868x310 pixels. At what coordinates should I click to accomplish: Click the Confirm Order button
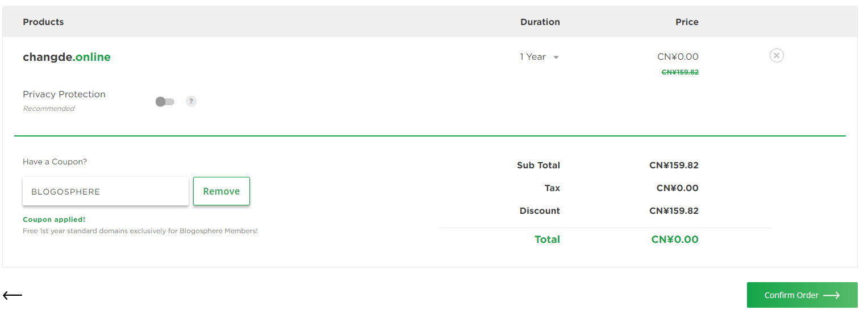[x=802, y=295]
